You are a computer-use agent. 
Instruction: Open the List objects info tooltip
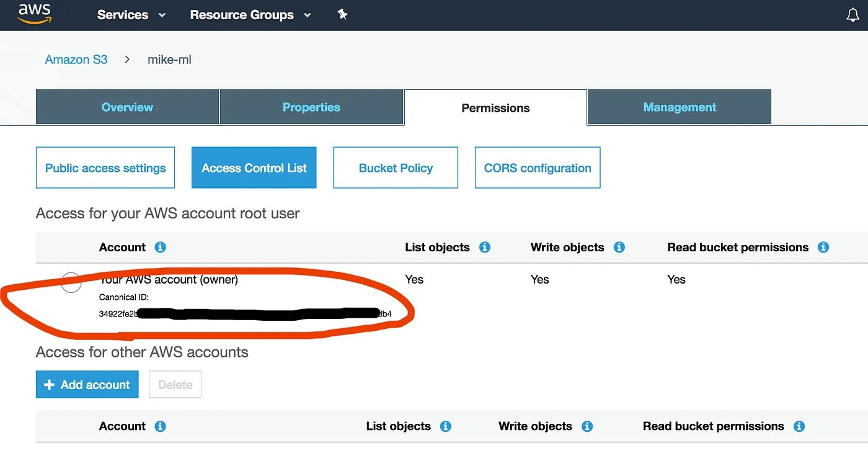(484, 247)
